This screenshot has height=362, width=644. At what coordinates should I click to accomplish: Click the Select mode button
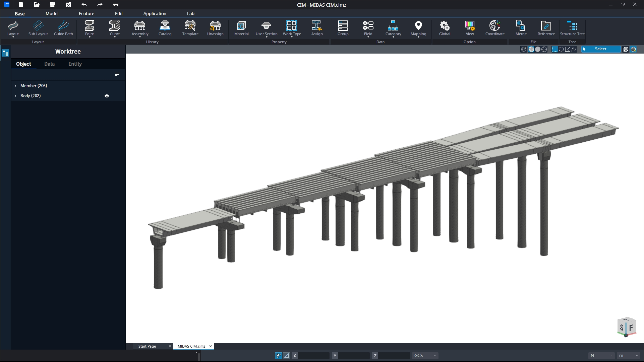pos(600,49)
